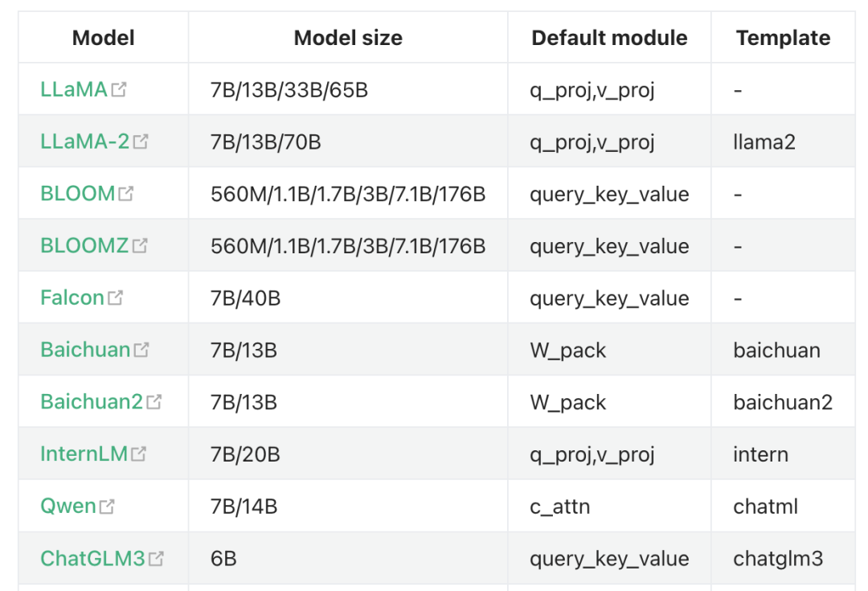The image size is (868, 591).
Task: Click external link icon beside Baichuan2
Action: pos(154,402)
